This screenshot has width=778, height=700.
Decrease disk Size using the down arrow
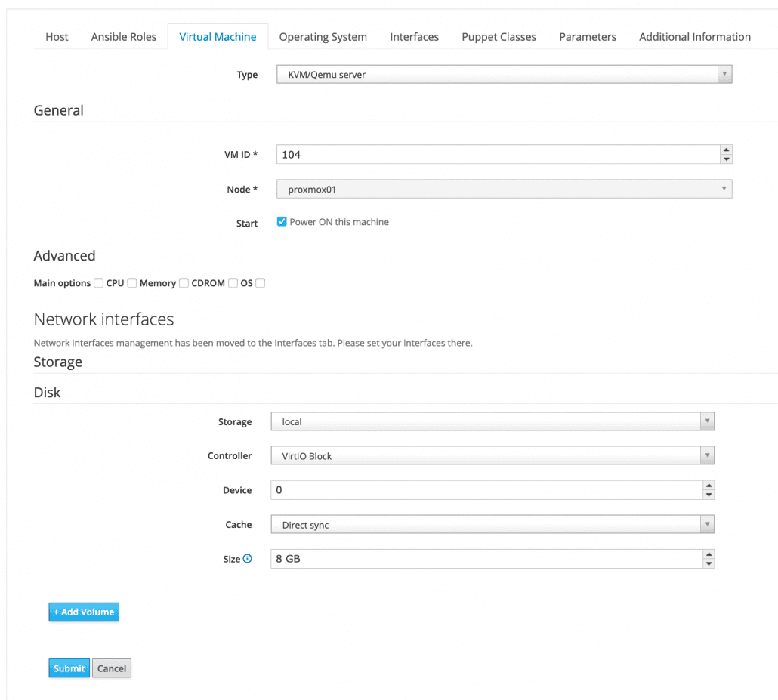pyautogui.click(x=708, y=564)
